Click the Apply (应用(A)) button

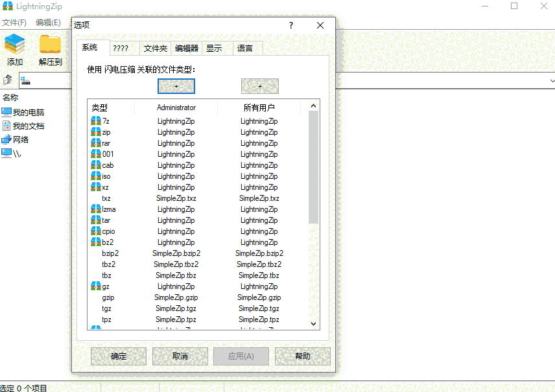point(241,356)
